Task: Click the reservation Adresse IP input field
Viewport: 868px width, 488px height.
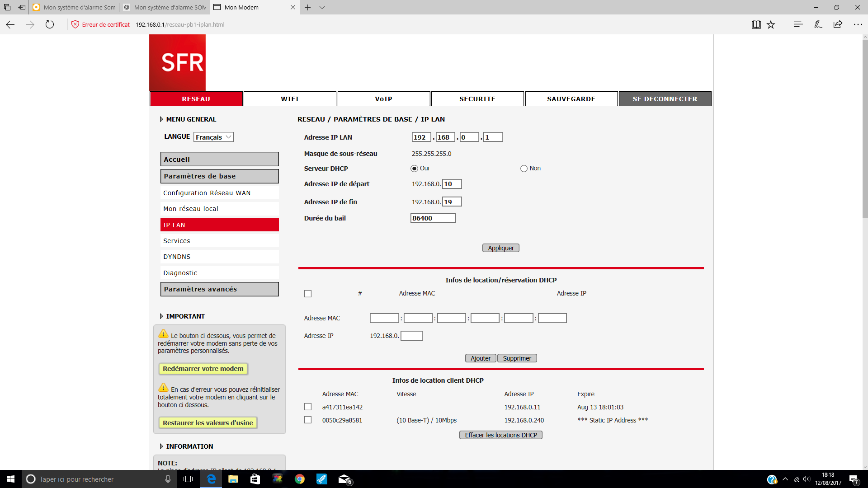Action: [412, 336]
